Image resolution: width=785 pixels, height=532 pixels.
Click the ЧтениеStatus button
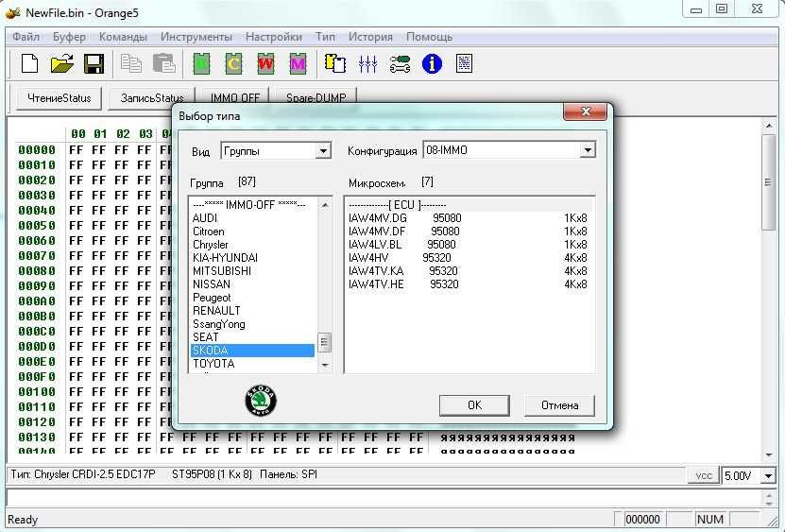[60, 98]
